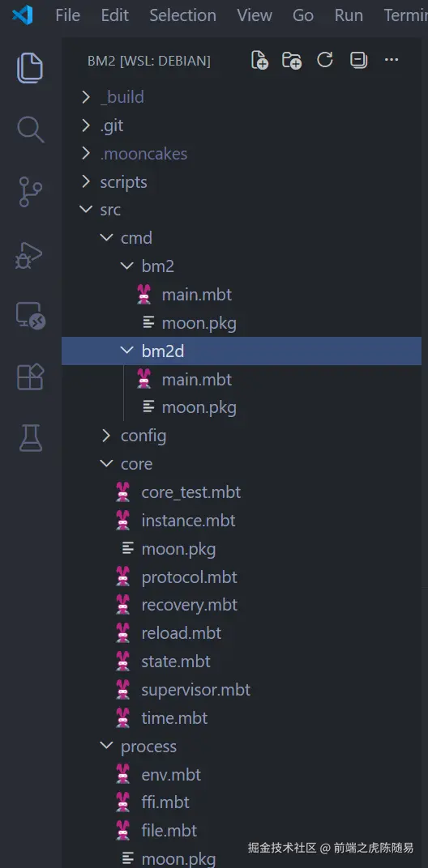Open the Run menu
The height and width of the screenshot is (868, 428).
(x=349, y=15)
